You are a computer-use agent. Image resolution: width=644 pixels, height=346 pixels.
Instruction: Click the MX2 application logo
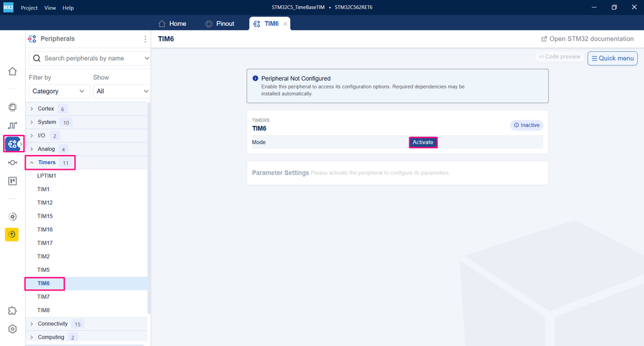pos(8,7)
